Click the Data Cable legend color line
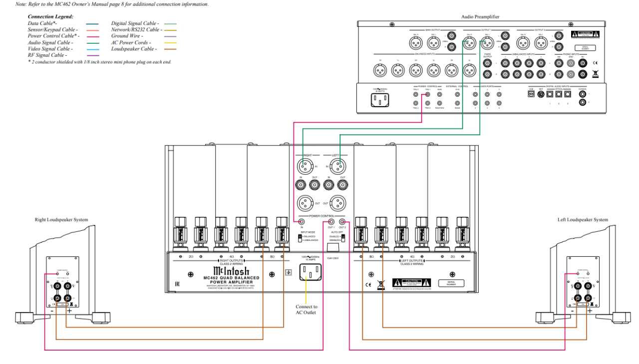Viewport: 639px width, 364px height. (92, 23)
